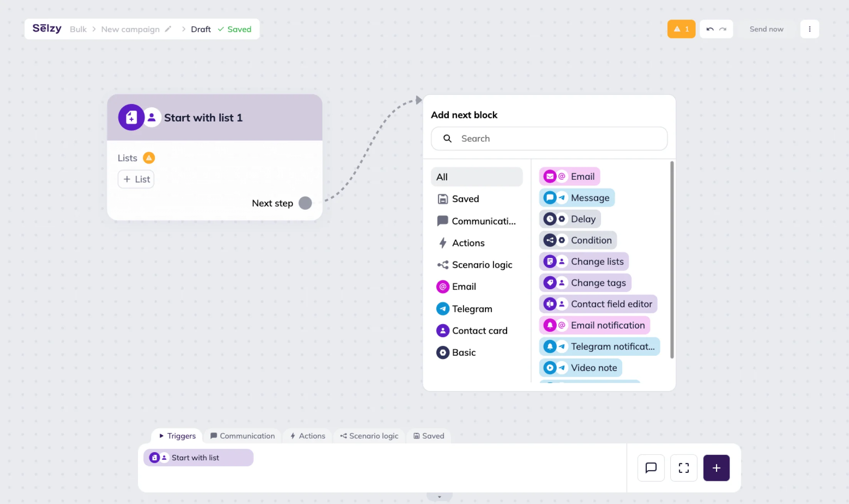Click the Send now button
The image size is (849, 504).
point(766,29)
